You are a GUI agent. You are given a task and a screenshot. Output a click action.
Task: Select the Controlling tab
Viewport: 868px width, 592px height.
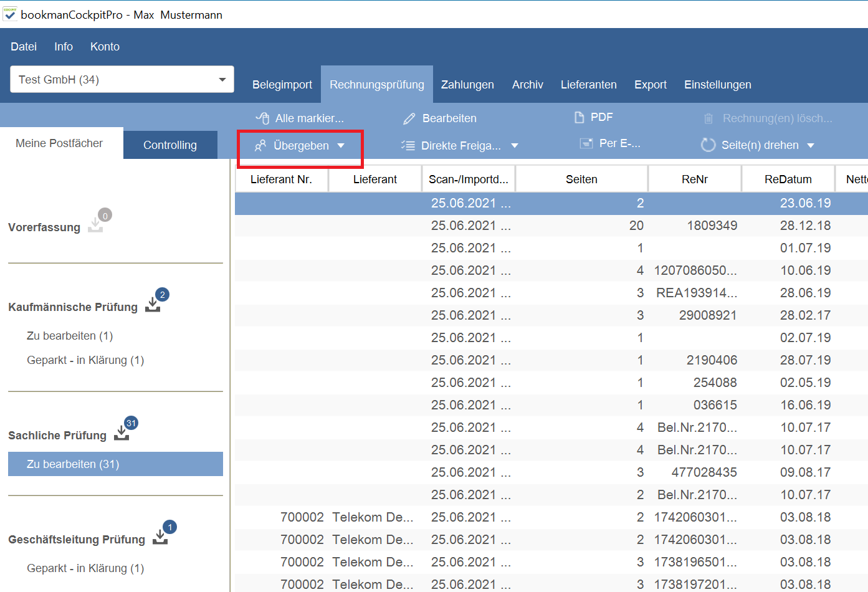(x=170, y=145)
